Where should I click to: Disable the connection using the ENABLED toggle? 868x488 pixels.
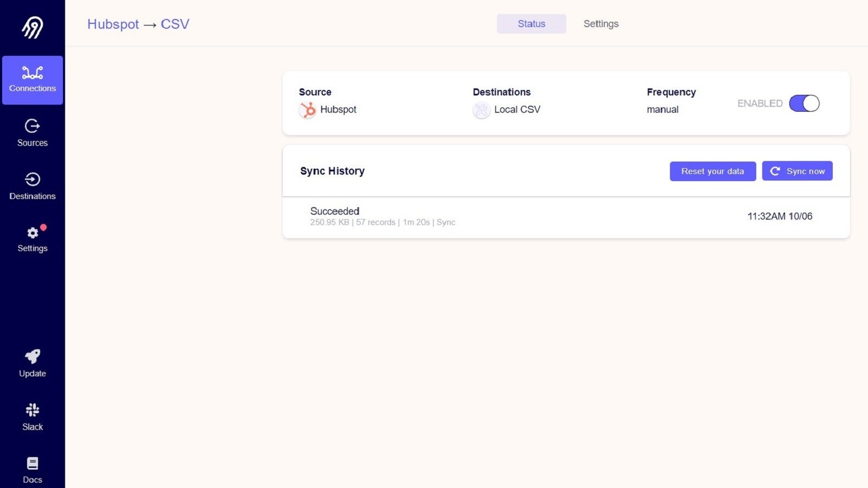point(805,103)
